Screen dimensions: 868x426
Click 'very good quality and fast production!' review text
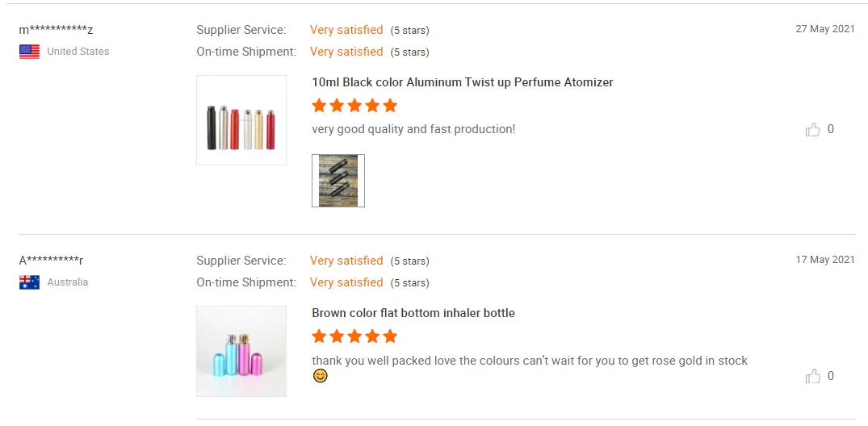(x=413, y=129)
